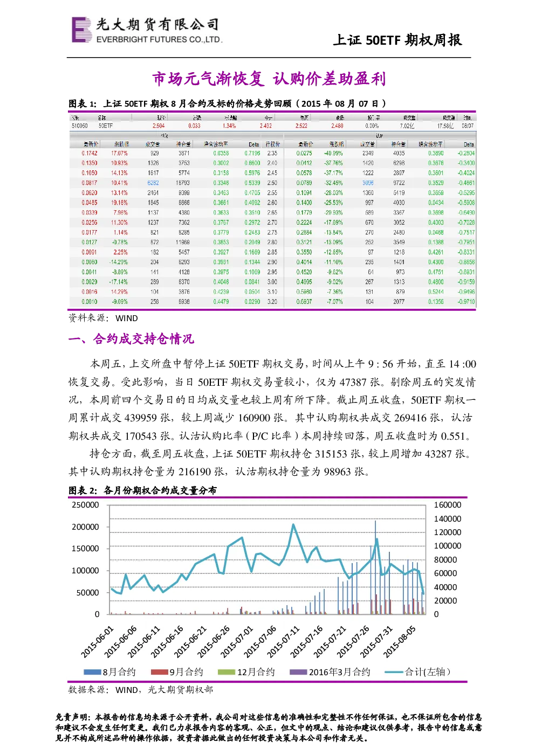This screenshot has width=535, height=756.
Task: Click the 250000 left axis label
Action: (x=85, y=505)
